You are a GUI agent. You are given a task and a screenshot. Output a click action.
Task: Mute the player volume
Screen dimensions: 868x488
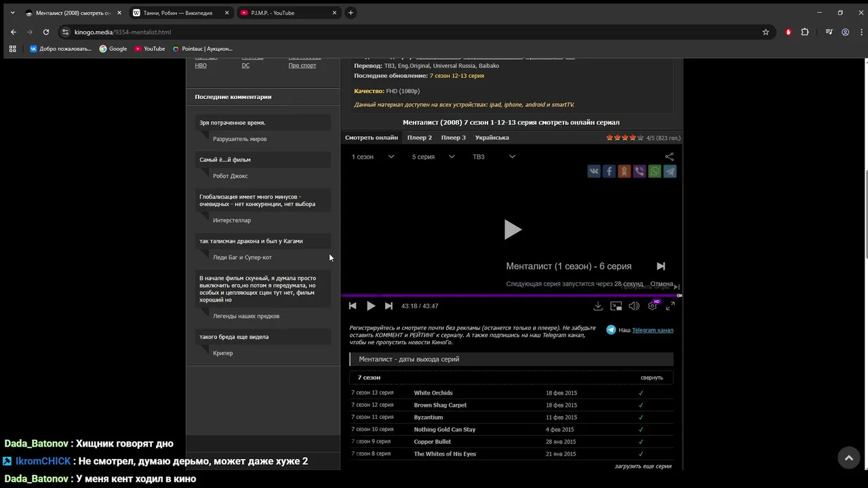click(634, 306)
